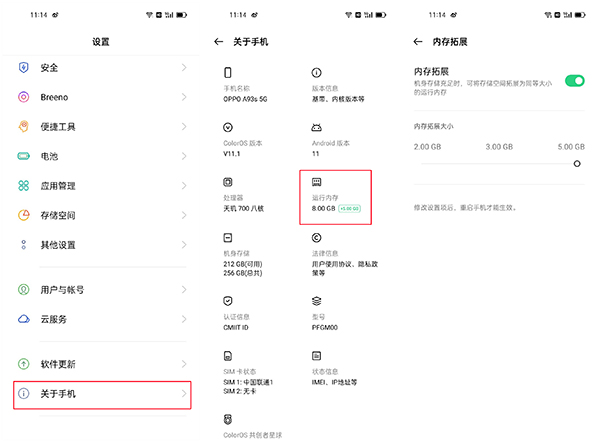Image resolution: width=600 pixels, height=442 pixels.
Task: Open 法律信息 user agreement and privacy policy
Action: point(340,255)
